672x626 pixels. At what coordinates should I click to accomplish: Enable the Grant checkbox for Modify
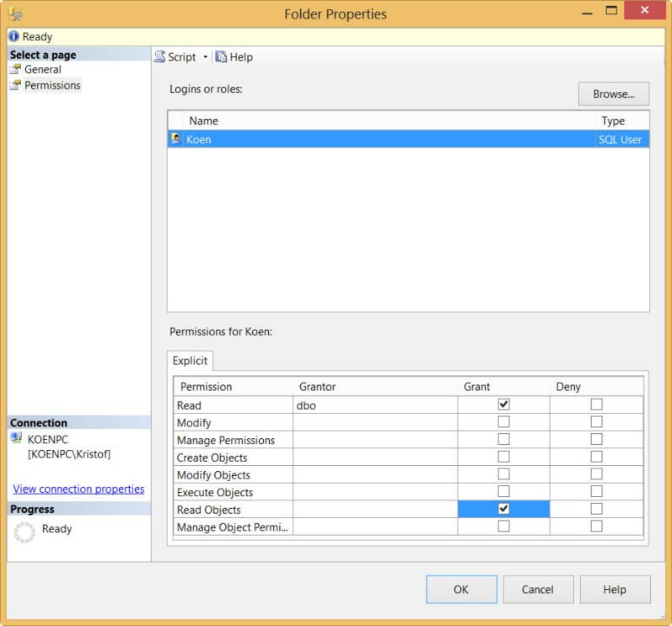point(503,422)
